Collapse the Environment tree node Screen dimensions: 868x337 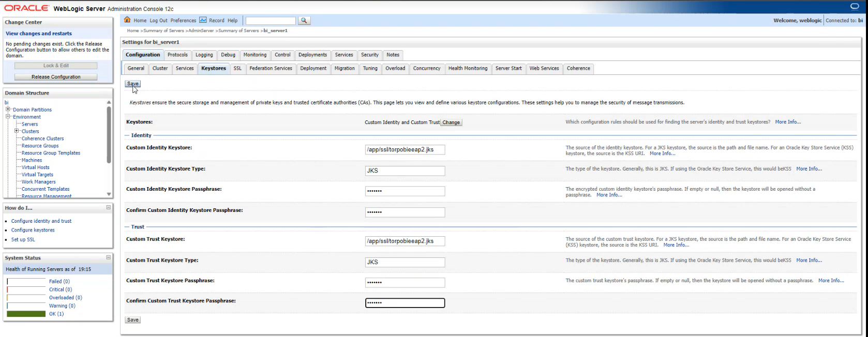tap(8, 117)
